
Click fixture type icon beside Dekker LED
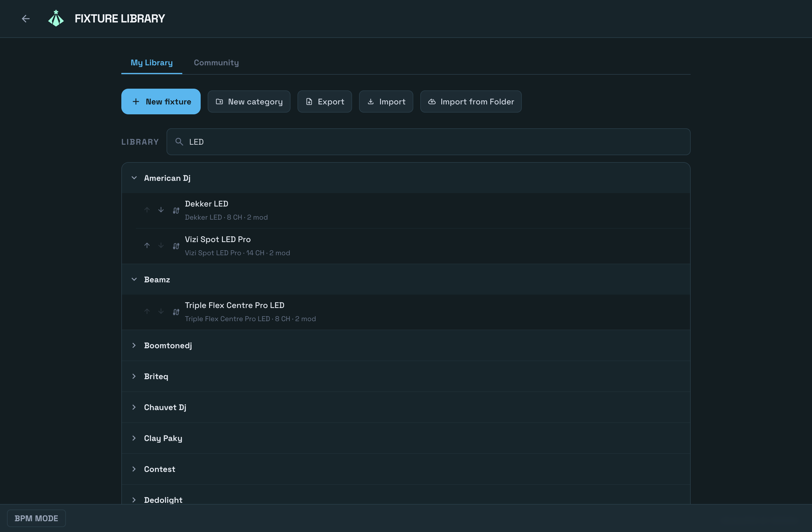(x=176, y=211)
